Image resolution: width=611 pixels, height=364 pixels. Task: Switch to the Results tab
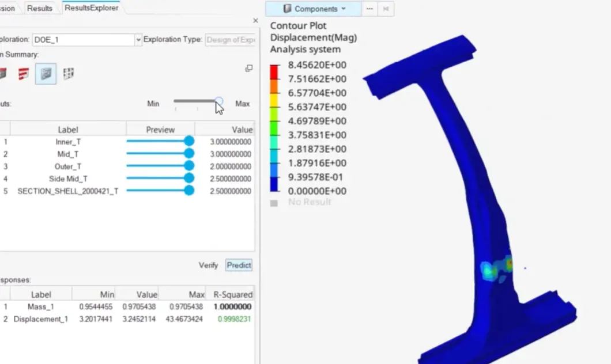pyautogui.click(x=40, y=8)
